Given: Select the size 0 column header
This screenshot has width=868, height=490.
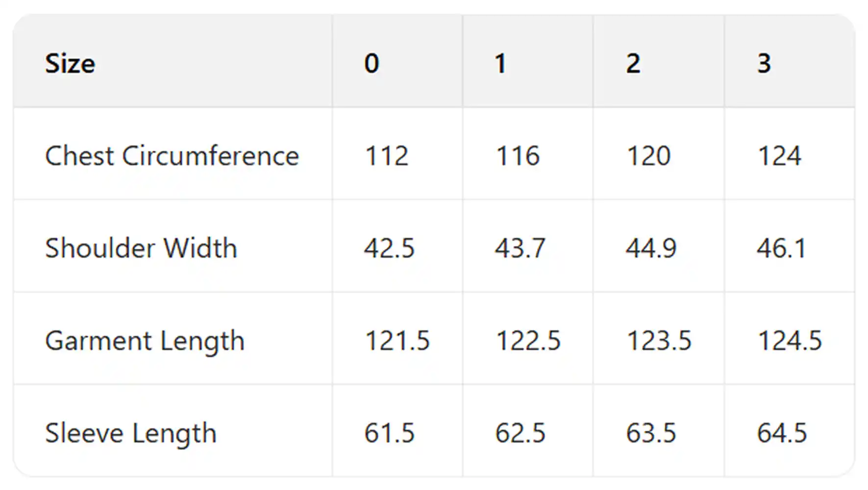Looking at the screenshot, I should (x=372, y=64).
